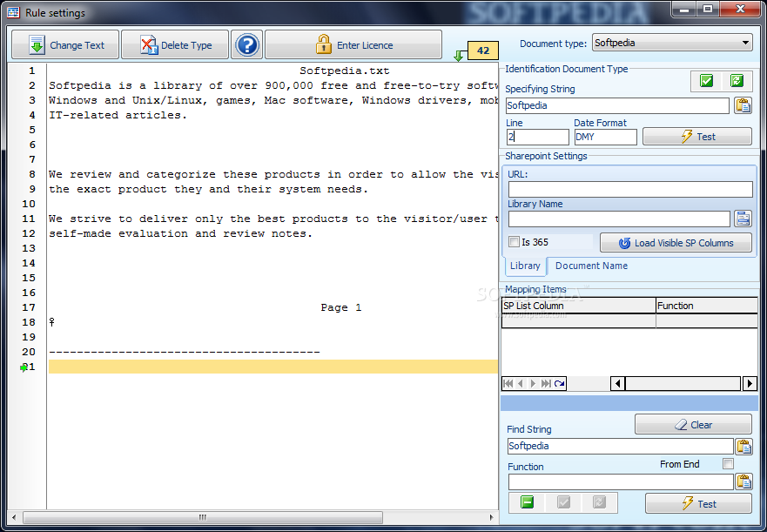Click Test button in Identification section
This screenshot has width=767, height=532.
click(x=697, y=137)
